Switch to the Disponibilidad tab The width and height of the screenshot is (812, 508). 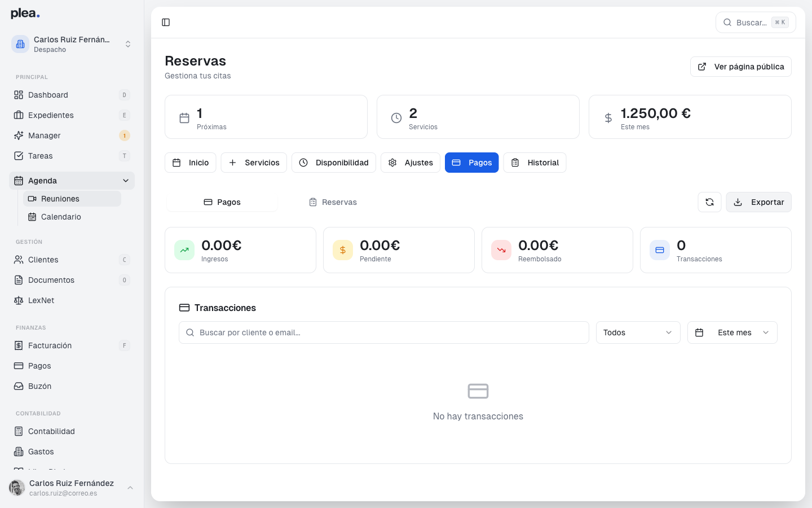[334, 163]
